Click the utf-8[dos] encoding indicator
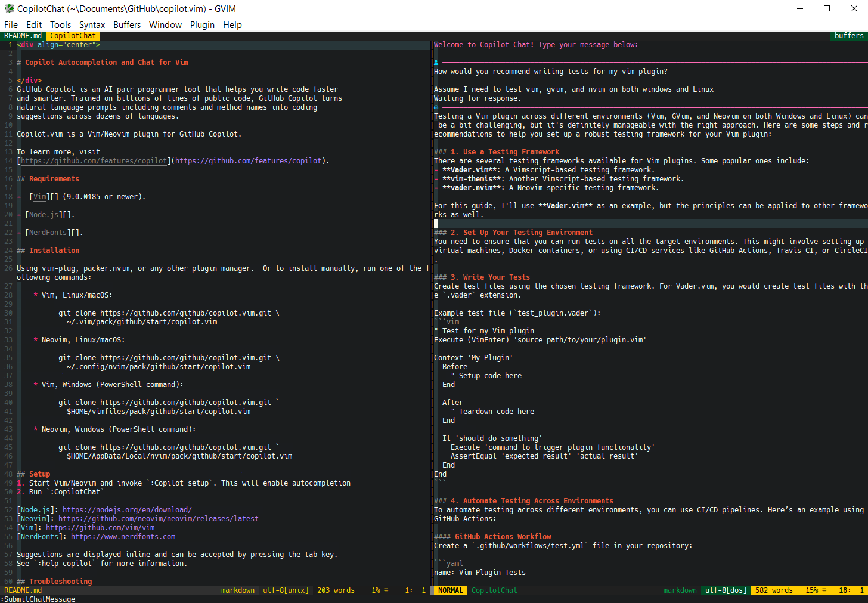The image size is (868, 603). point(726,590)
